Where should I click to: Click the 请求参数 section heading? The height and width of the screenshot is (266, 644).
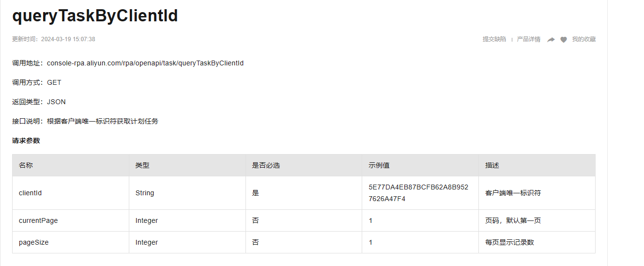(x=26, y=141)
